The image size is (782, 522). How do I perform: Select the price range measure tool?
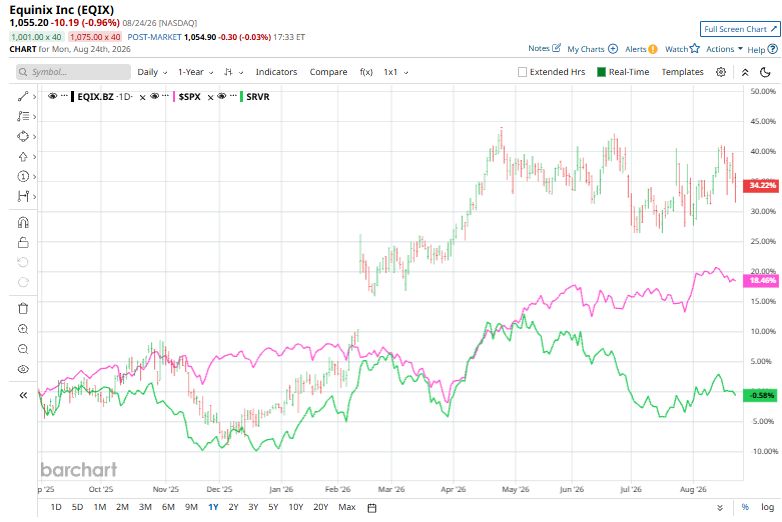click(x=23, y=196)
